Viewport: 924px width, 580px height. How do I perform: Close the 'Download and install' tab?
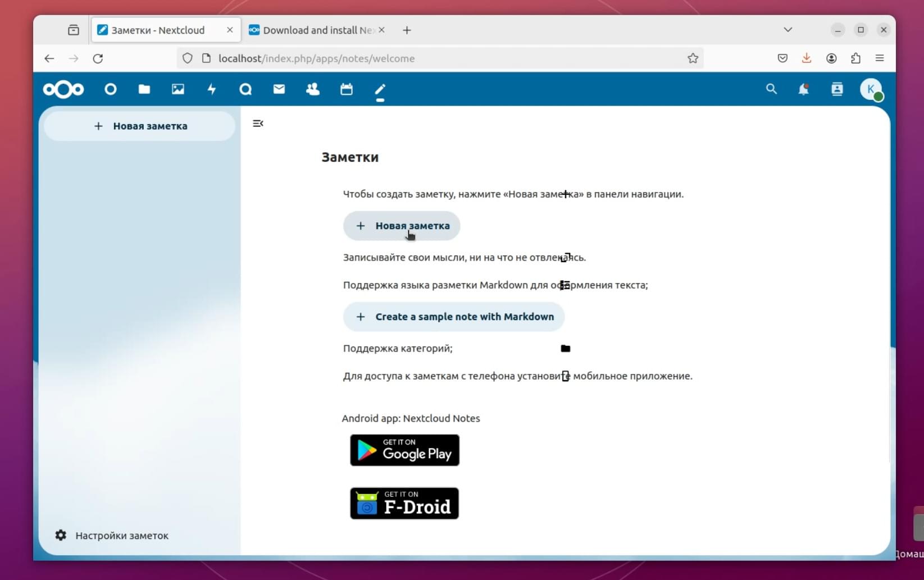tap(381, 30)
